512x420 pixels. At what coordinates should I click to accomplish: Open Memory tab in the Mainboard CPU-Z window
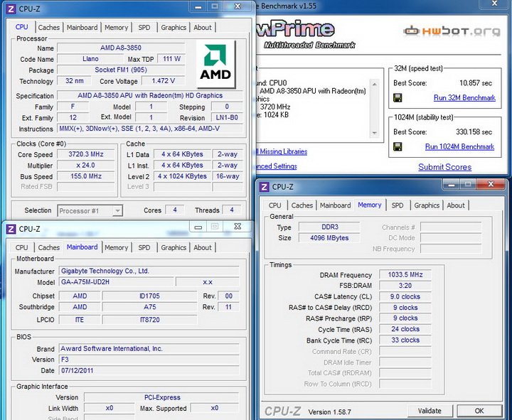(116, 248)
